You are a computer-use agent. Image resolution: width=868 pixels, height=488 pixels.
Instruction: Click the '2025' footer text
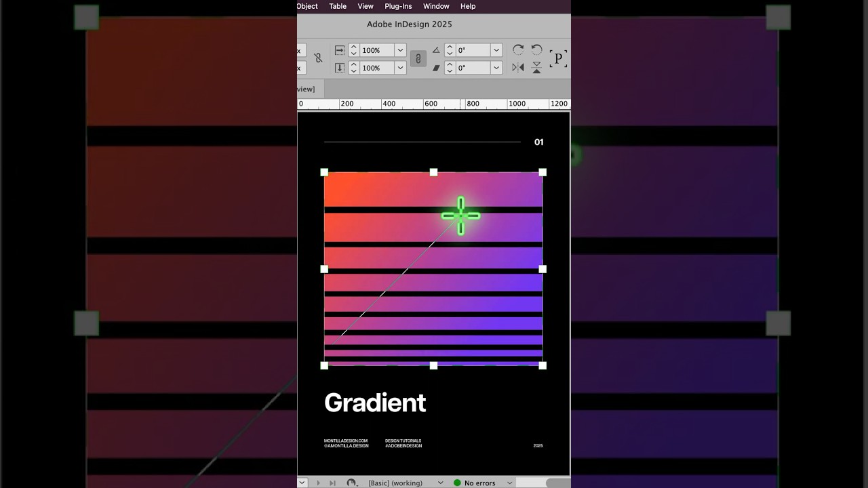click(x=538, y=446)
